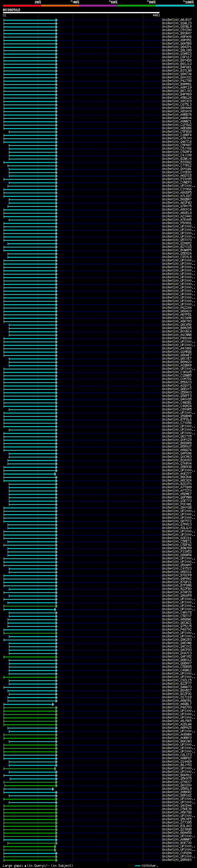Select hit label UniRef100_B6SJ13
Screen dimensions: 197x868
177,64
